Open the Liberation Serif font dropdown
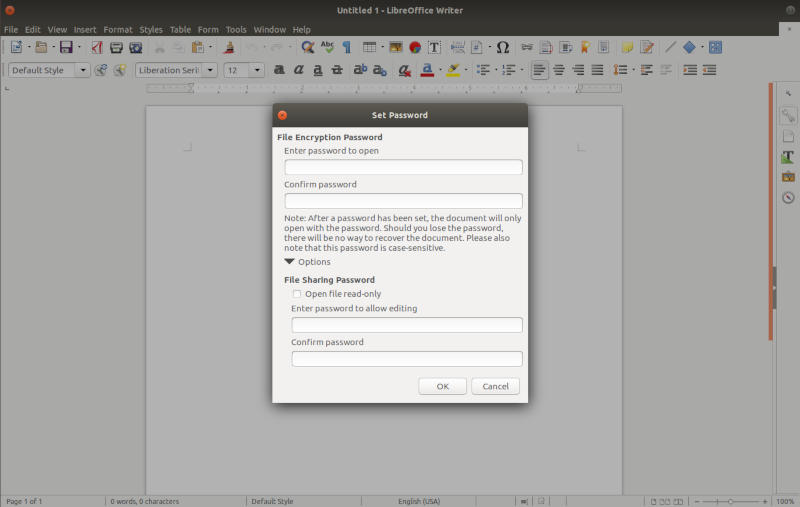800x507 pixels. coord(210,70)
